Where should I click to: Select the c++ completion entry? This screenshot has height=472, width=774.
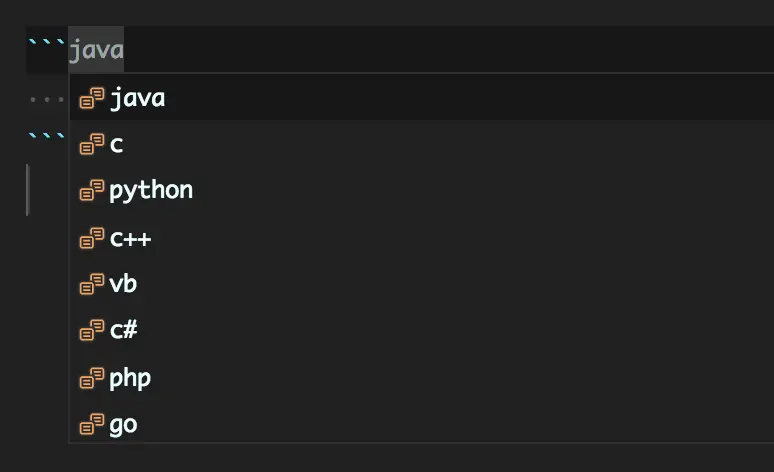[422, 238]
